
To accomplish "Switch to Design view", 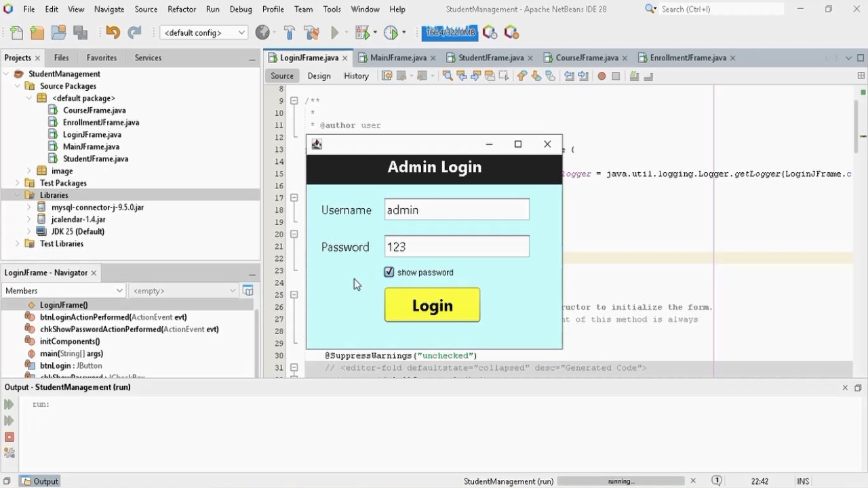I will click(x=319, y=76).
